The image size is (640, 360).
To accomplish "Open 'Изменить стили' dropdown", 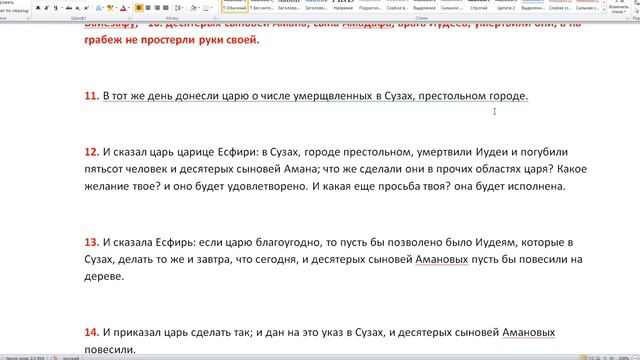I will coord(618,7).
